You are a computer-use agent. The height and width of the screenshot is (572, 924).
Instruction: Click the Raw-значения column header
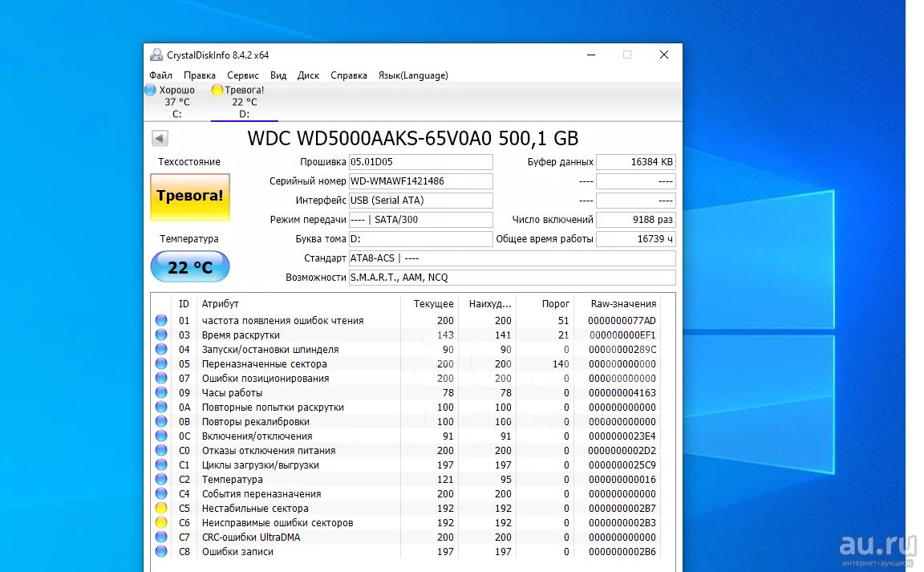618,304
